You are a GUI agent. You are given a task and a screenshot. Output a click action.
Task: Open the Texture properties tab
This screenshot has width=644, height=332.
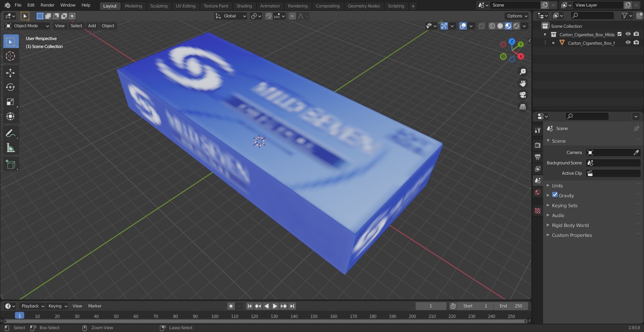click(x=537, y=211)
